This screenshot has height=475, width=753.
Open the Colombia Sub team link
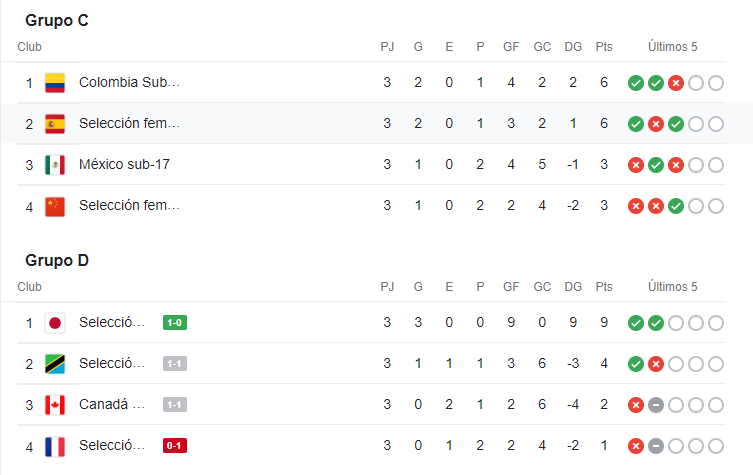click(129, 82)
